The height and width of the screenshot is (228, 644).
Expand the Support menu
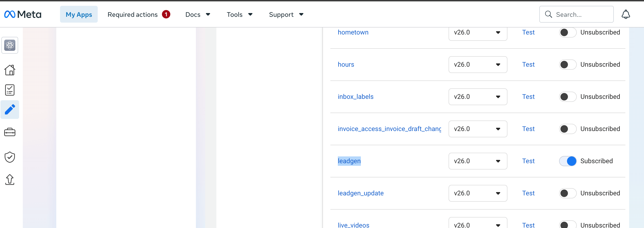pos(286,14)
